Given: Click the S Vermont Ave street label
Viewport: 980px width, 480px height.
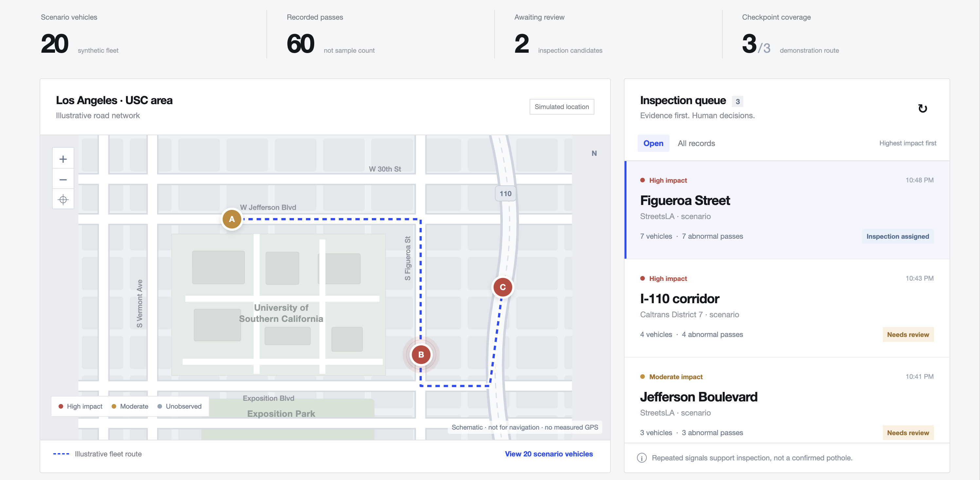Looking at the screenshot, I should [140, 304].
